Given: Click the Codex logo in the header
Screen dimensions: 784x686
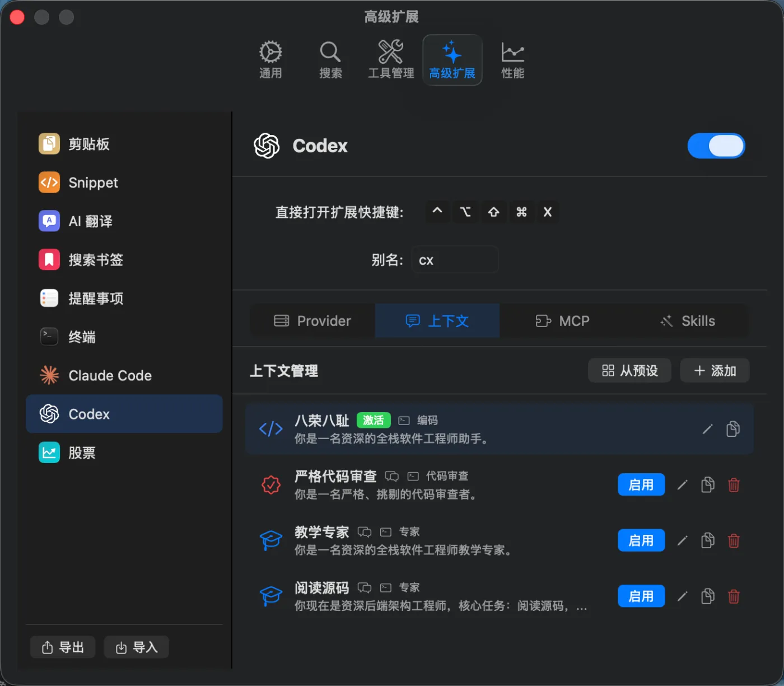Looking at the screenshot, I should coord(267,146).
